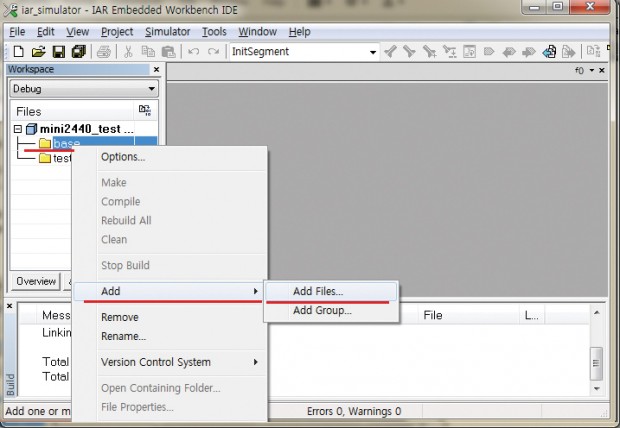Open the Help menu
This screenshot has width=620, height=428.
299,32
